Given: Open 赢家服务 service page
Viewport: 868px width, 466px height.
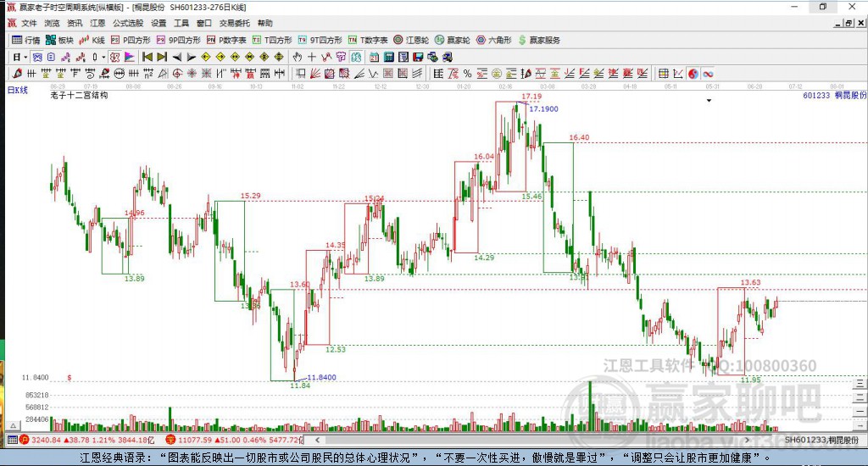Looking at the screenshot, I should [x=539, y=40].
